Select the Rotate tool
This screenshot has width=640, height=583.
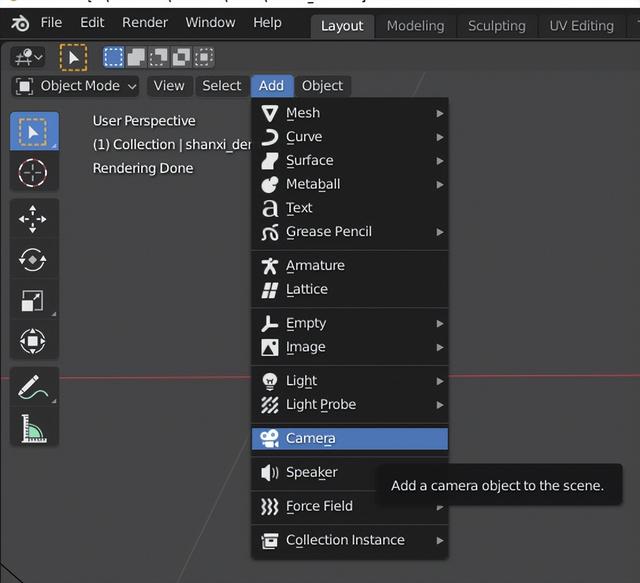33,260
